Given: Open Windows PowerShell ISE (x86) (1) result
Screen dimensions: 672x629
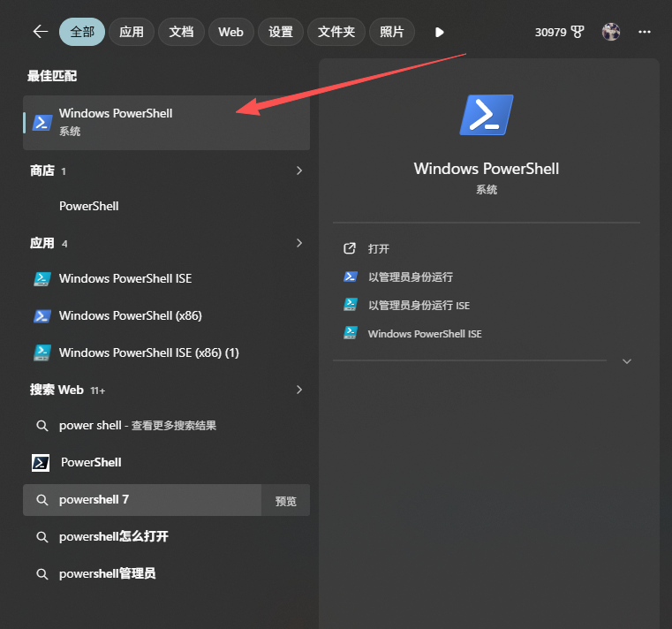Looking at the screenshot, I should (x=166, y=352).
